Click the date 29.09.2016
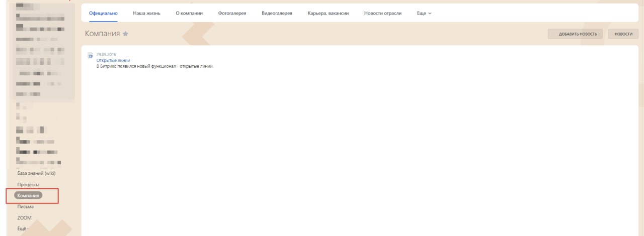Screen dimensions: 644x236 (106, 55)
